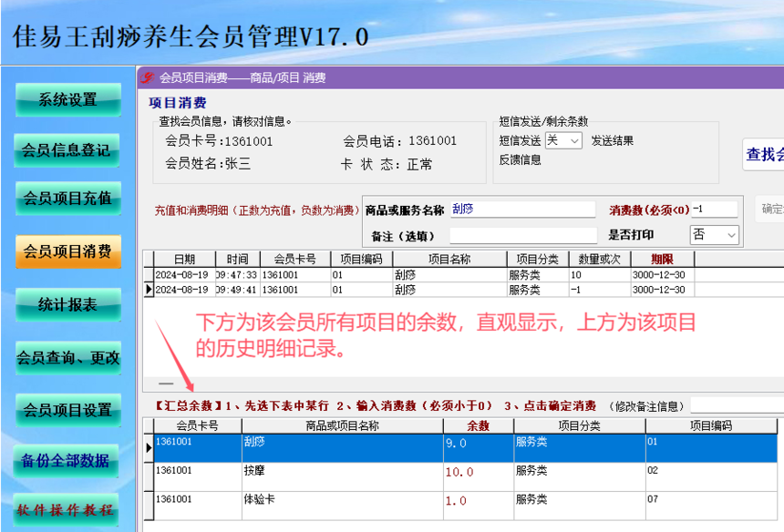
Task: Click the project code cell 02
Action: (711, 476)
